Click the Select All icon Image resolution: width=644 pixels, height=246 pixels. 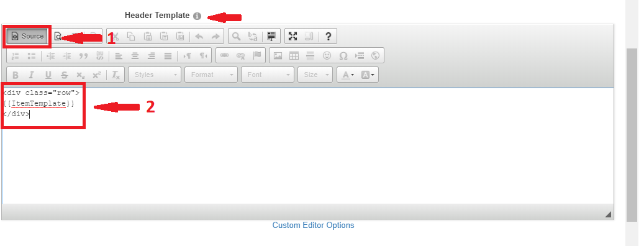click(x=271, y=36)
